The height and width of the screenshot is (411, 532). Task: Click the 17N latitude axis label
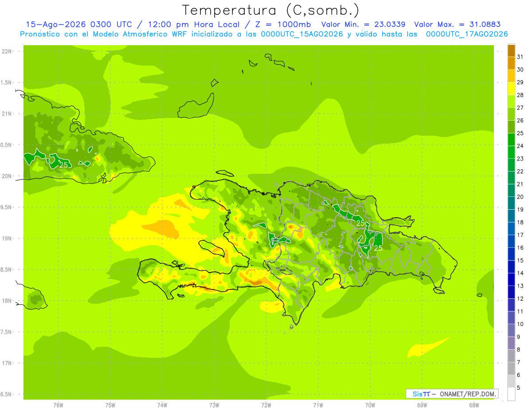click(7, 363)
